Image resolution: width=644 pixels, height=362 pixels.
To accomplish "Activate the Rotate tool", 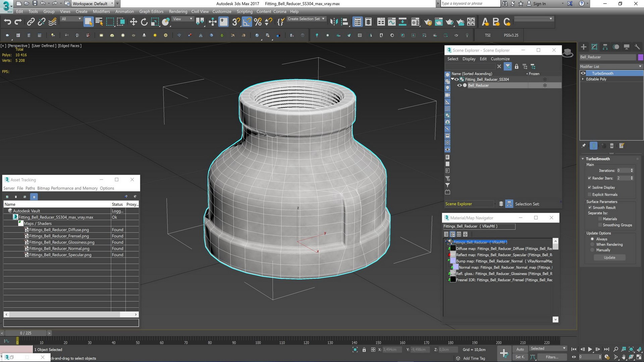I will [144, 22].
